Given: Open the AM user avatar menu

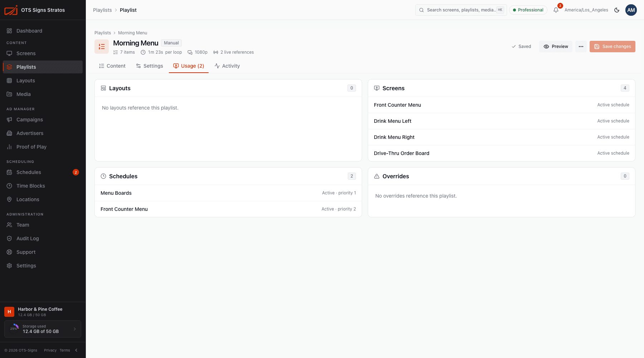Looking at the screenshot, I should pos(631,10).
